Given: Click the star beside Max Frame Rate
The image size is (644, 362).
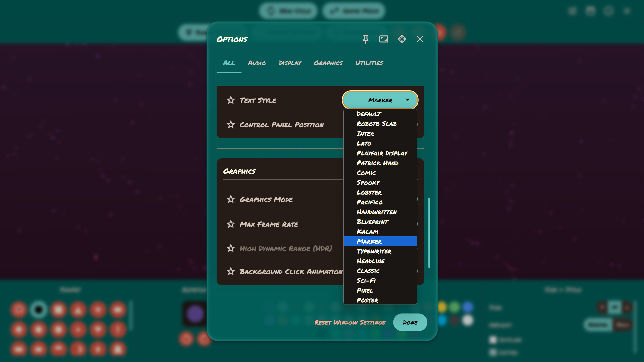Looking at the screenshot, I should [x=231, y=224].
